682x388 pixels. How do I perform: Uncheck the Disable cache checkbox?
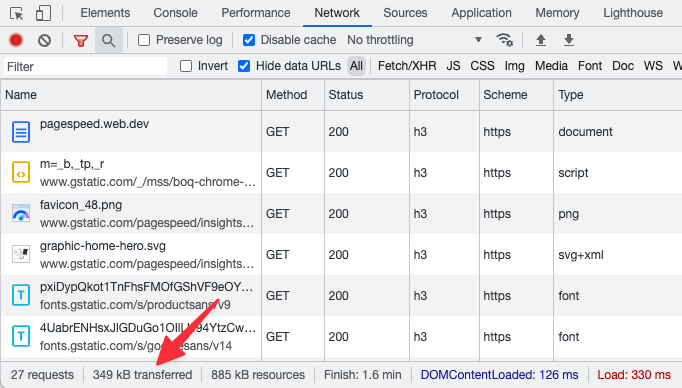click(x=249, y=40)
